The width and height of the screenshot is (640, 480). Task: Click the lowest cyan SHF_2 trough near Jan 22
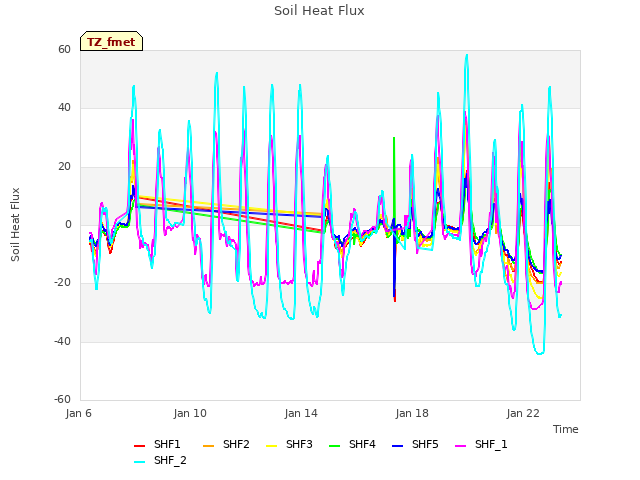point(540,353)
